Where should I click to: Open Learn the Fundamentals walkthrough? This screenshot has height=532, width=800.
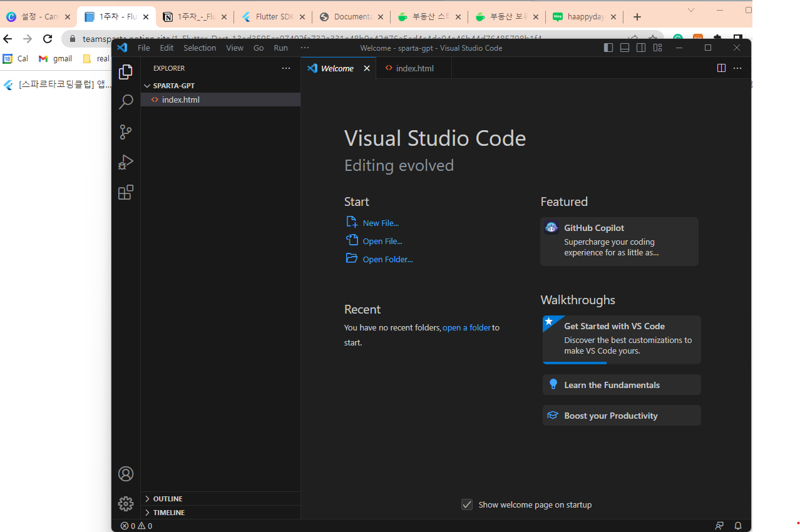622,385
